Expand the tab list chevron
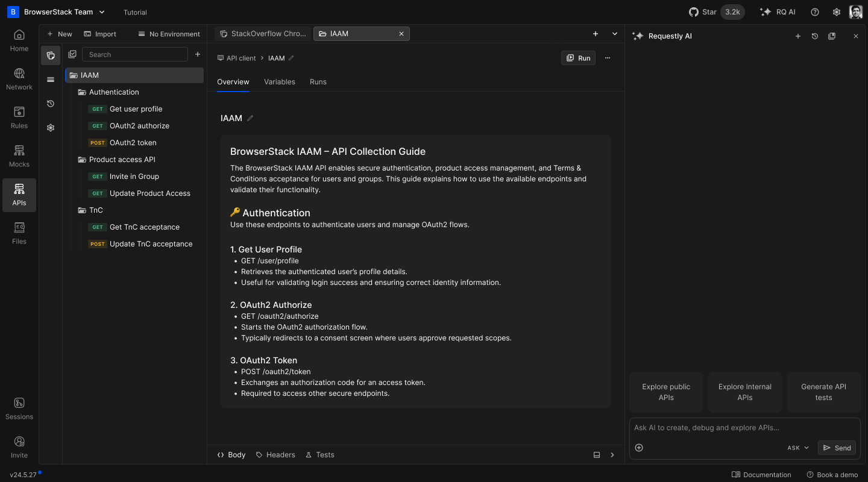 [x=615, y=34]
